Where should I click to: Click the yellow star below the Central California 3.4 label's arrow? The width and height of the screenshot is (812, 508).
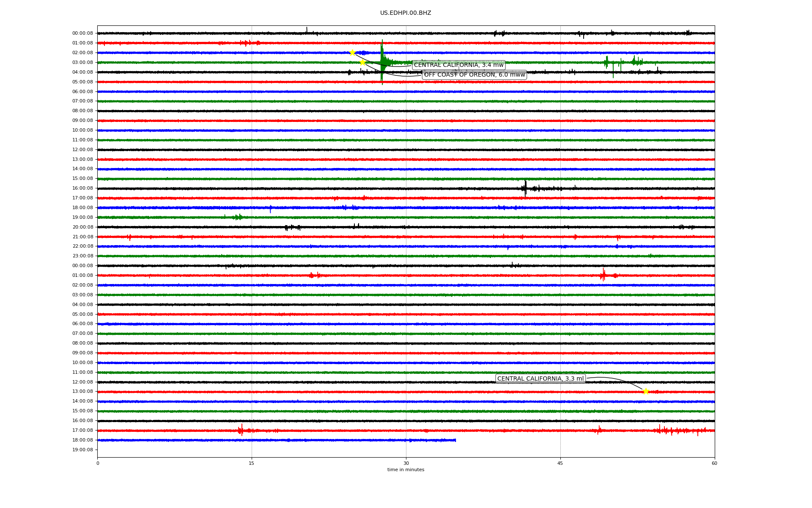(x=362, y=62)
